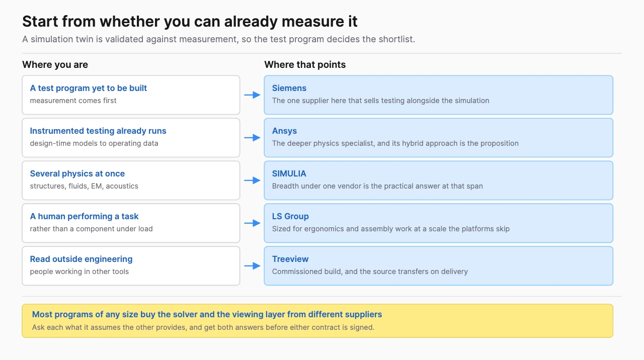Click the title "Start from whether you can already measure it"
This screenshot has width=644, height=360.
[190, 22]
